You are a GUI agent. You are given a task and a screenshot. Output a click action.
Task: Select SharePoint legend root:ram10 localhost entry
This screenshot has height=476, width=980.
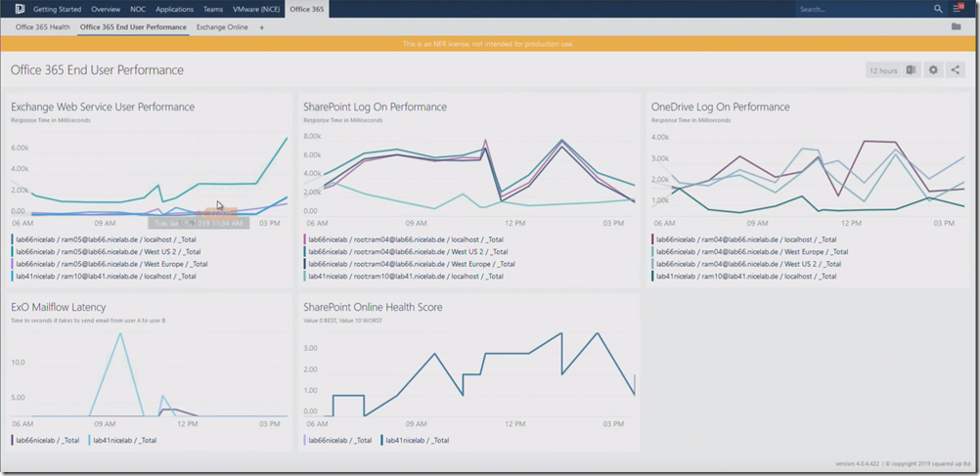click(x=403, y=276)
